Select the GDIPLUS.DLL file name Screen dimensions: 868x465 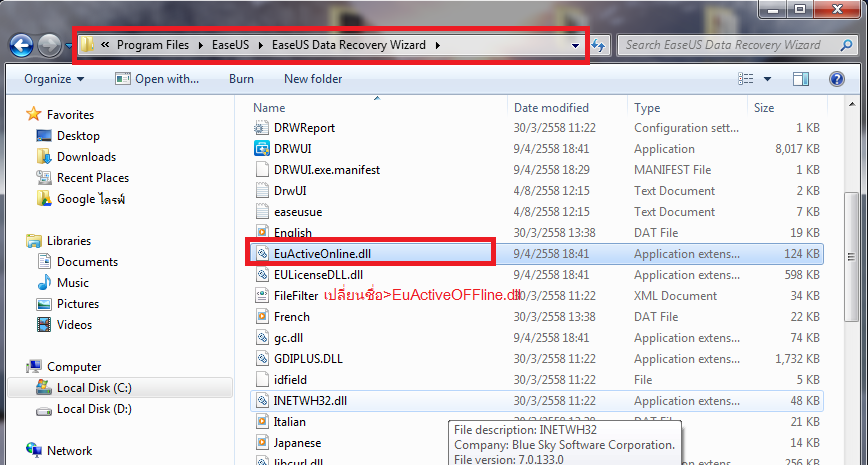308,359
